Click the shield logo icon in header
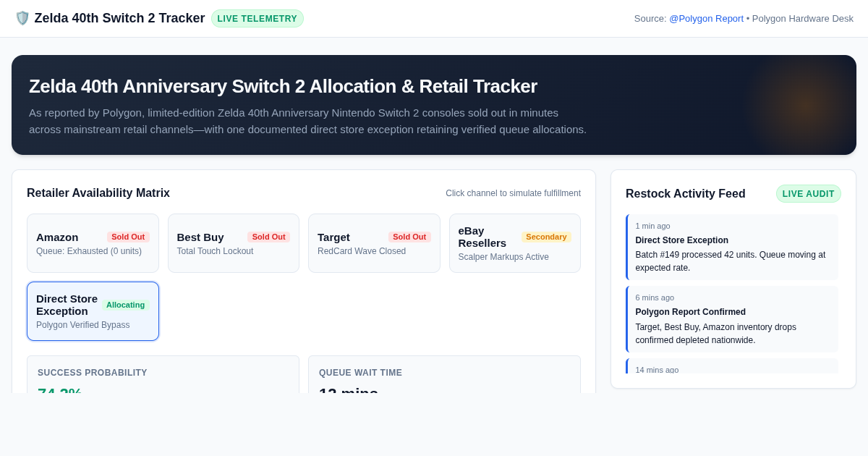868x456 pixels. pyautogui.click(x=22, y=18)
